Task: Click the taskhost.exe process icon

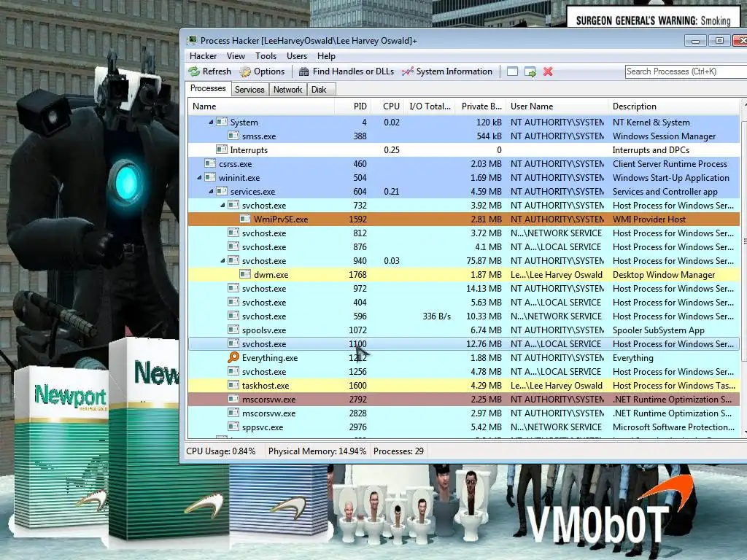Action: [233, 385]
